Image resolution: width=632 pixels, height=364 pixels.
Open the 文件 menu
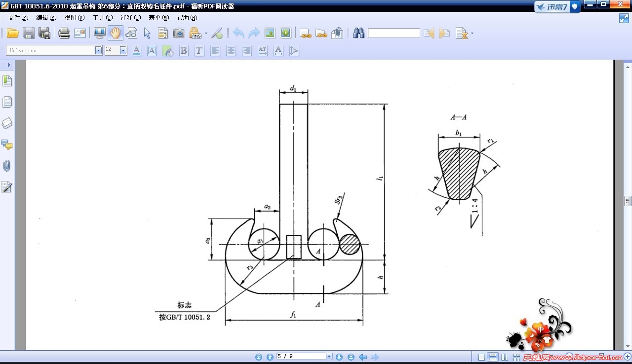tap(18, 17)
